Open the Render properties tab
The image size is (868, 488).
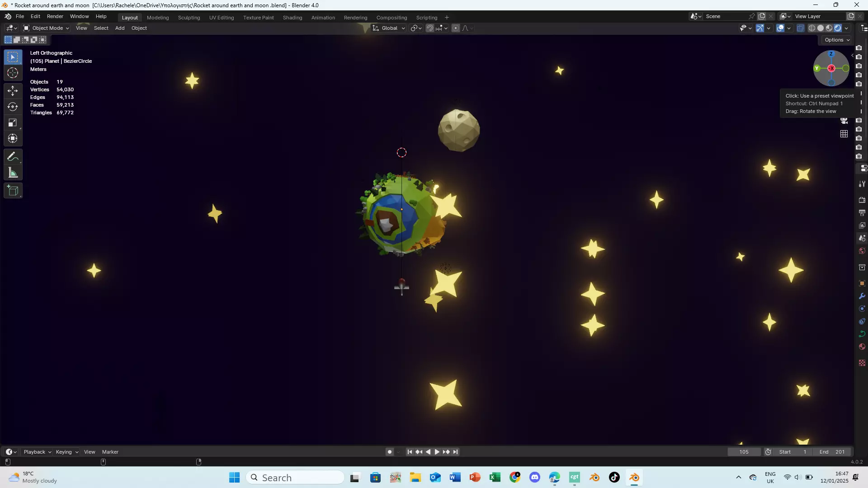(x=862, y=200)
